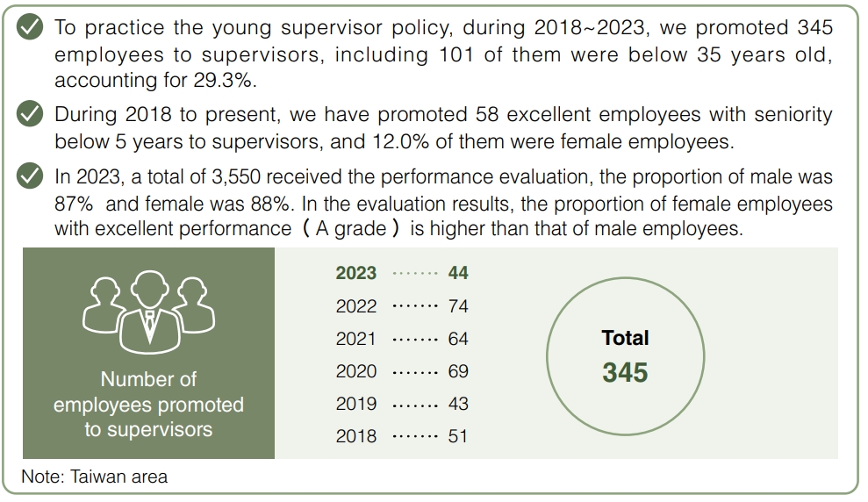Click the checkmark beside "During 2018 to present"

pos(31,115)
